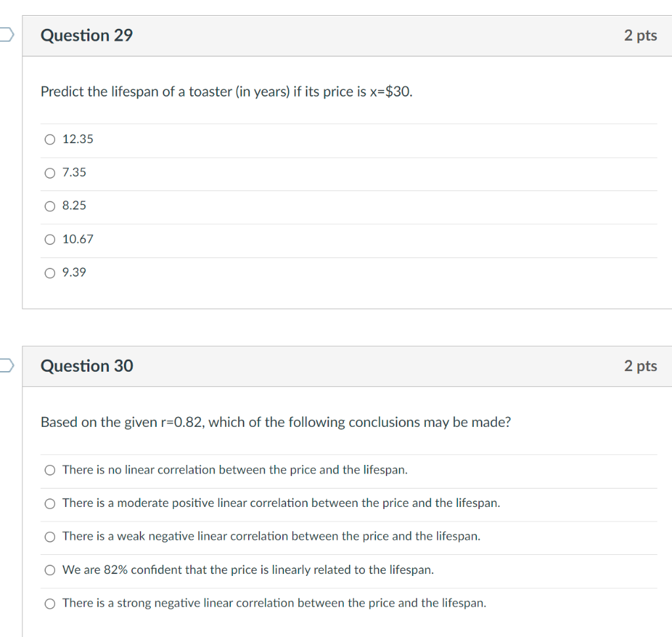
Task: Click the Question 29 header title
Action: 86,35
